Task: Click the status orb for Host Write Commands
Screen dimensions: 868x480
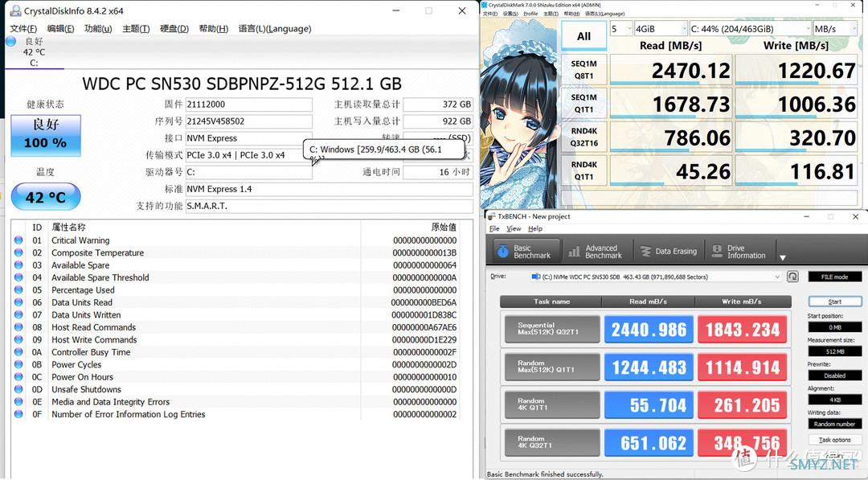Action: pyautogui.click(x=18, y=339)
